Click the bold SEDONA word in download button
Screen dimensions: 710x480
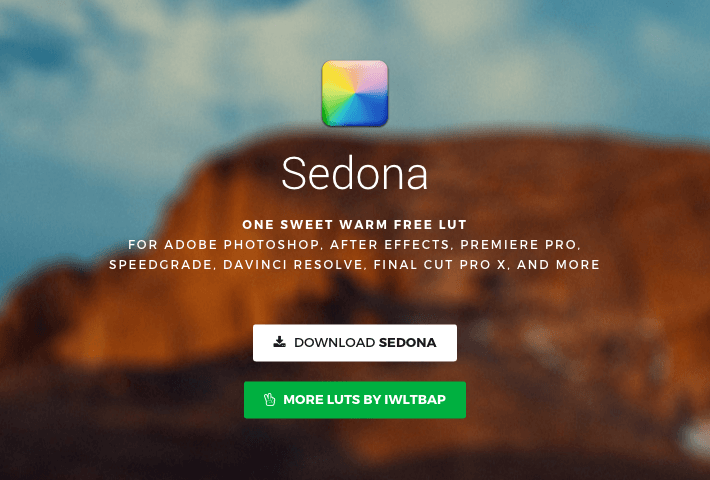click(x=408, y=342)
